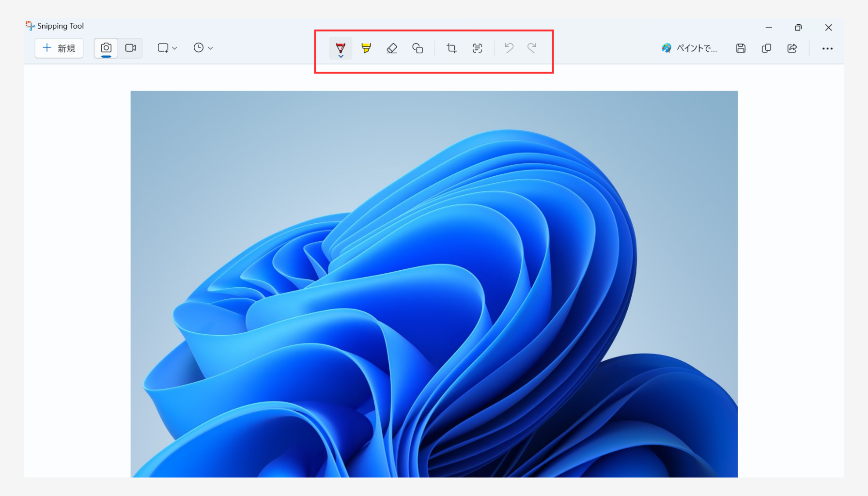Screen dimensions: 868x496
Task: Switch to screenshot snip mode
Action: [106, 48]
